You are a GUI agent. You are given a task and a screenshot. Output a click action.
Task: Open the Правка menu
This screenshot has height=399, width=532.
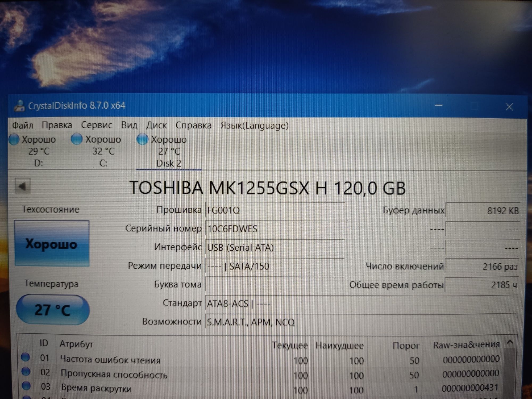(57, 125)
